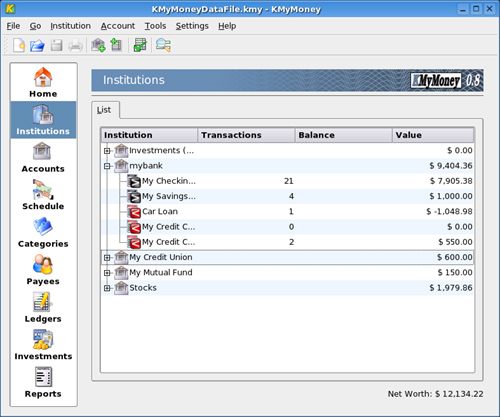Select the Categories sidebar icon
Image resolution: width=500 pixels, height=417 pixels.
pyautogui.click(x=43, y=232)
